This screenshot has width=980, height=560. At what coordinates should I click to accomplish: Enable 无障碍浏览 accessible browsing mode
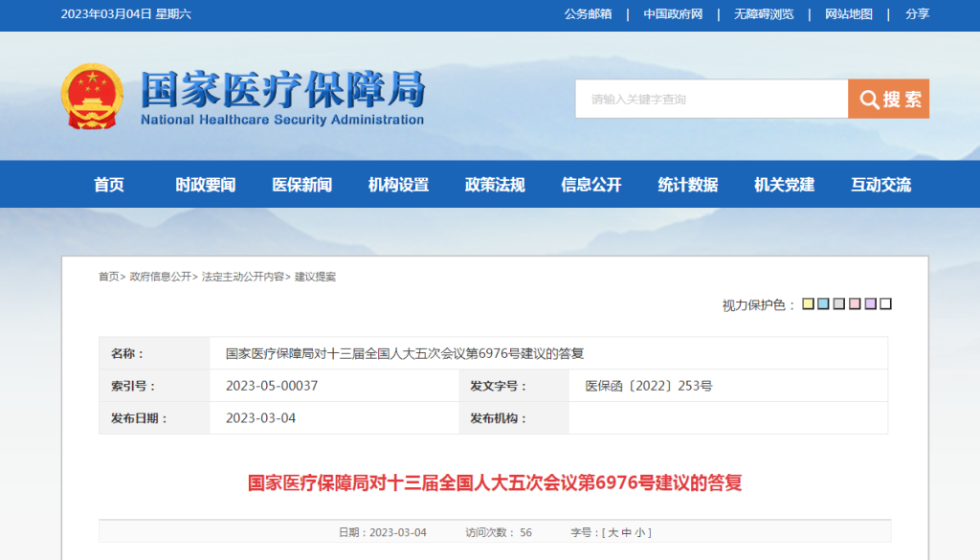coord(764,14)
